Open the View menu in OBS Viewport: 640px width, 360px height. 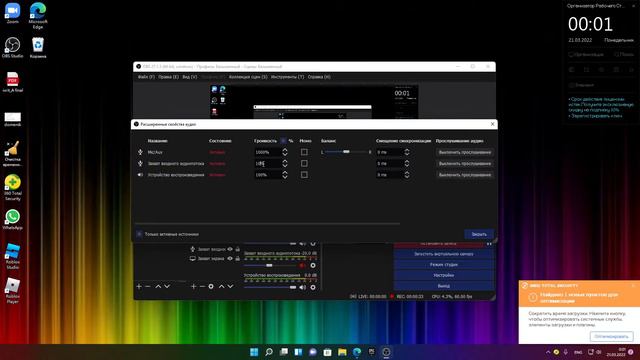click(x=189, y=77)
